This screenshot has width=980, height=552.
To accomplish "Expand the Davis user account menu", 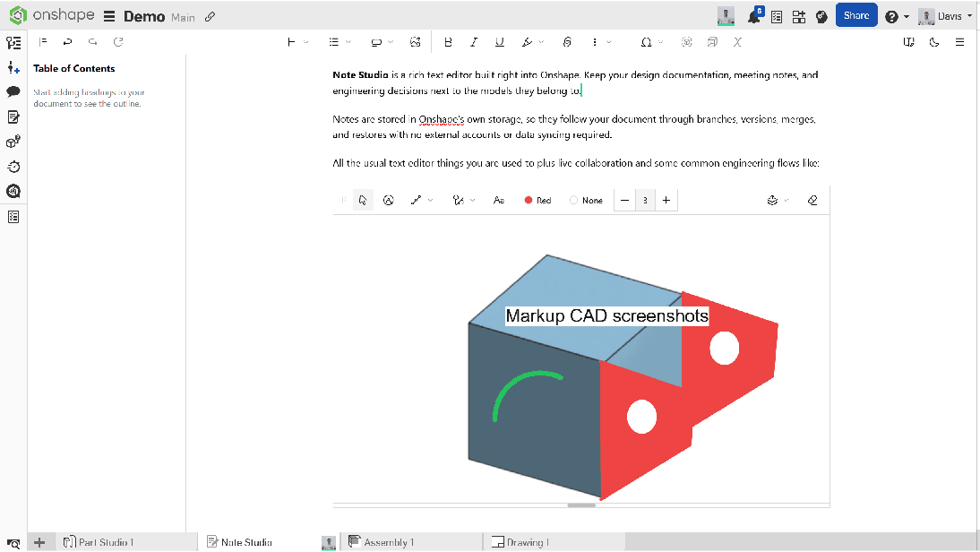I will tap(945, 16).
